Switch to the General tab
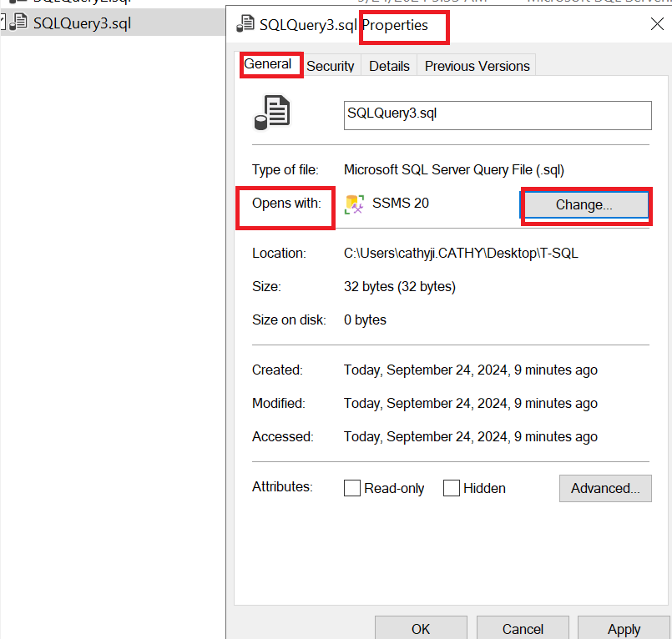This screenshot has height=639, width=672. point(268,64)
